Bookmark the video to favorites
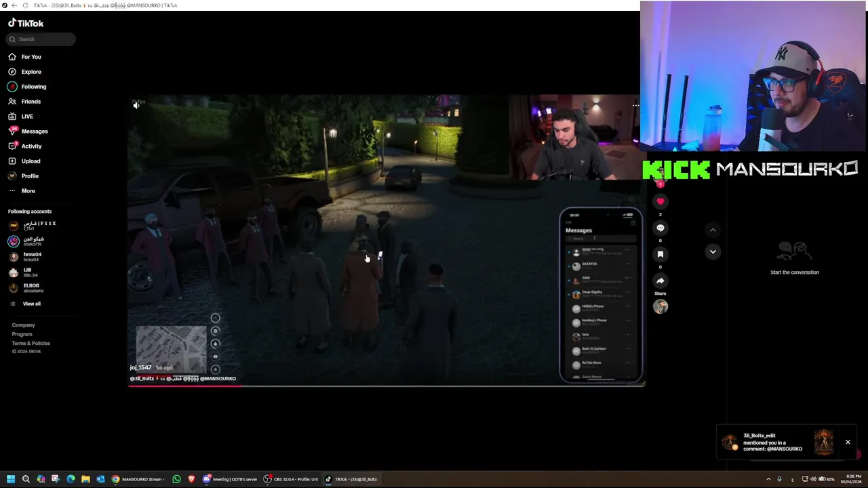This screenshot has height=488, width=868. [x=660, y=254]
